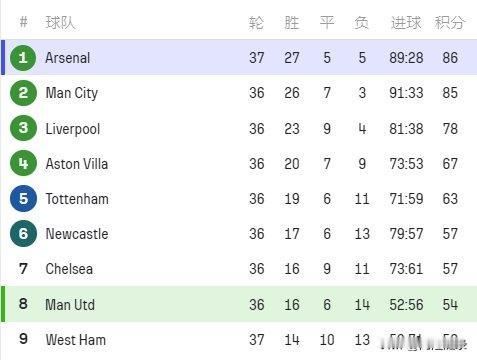Open the Newcastle team link
Viewport: 477px width, 360px height.
click(77, 234)
